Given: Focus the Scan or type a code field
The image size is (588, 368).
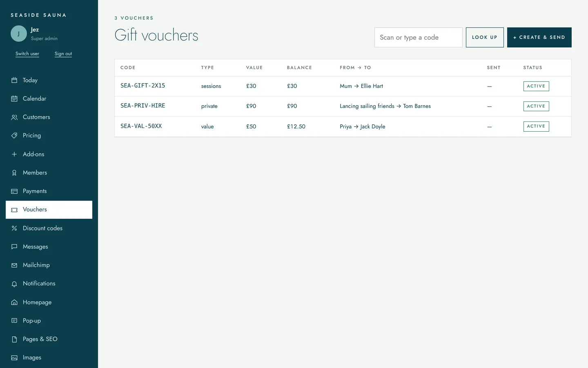Looking at the screenshot, I should tap(418, 37).
